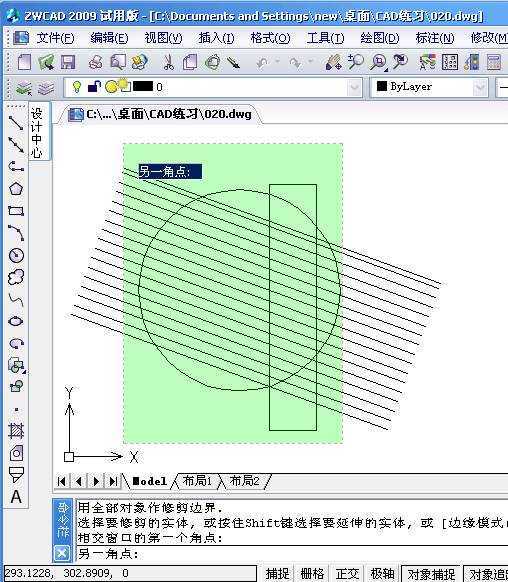Open the 绘图(D) menu
Image resolution: width=508 pixels, height=582 pixels.
tap(380, 38)
